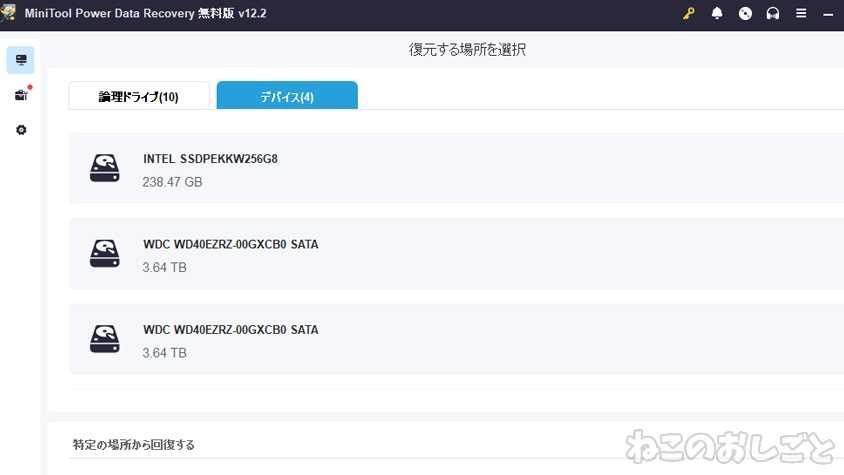Open settings gear in sidebar

click(21, 130)
